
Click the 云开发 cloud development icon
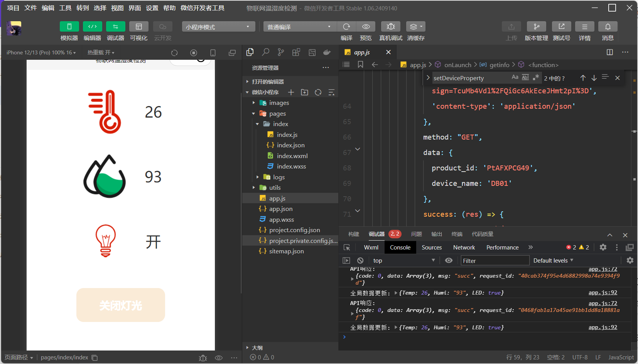(162, 27)
